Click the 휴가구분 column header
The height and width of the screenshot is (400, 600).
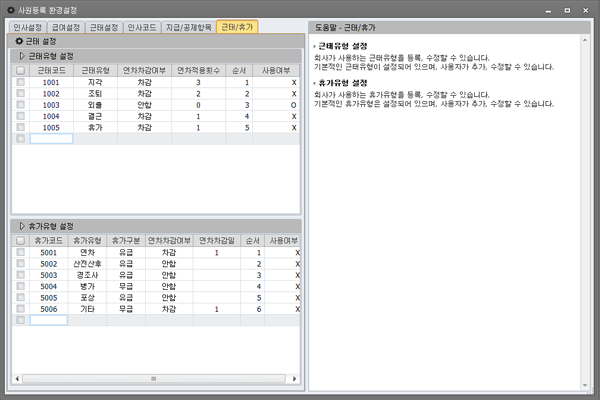[126, 240]
